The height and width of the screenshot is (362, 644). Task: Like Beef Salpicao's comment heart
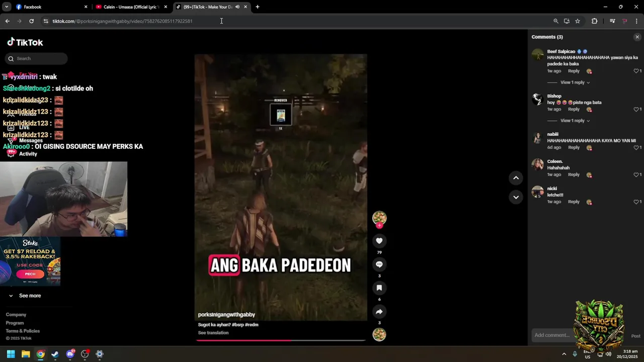[x=636, y=71]
